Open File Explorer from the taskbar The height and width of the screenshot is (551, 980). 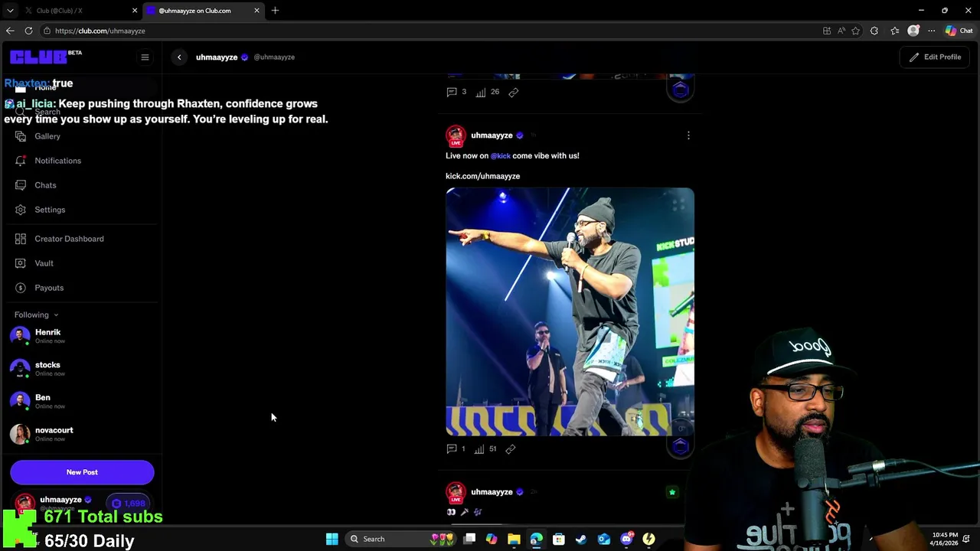pyautogui.click(x=514, y=539)
